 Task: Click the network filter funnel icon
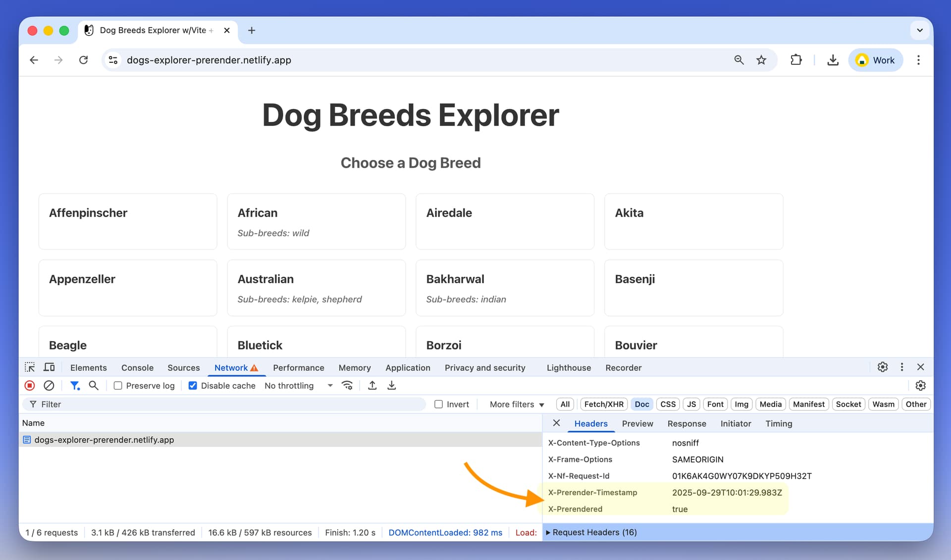tap(75, 386)
